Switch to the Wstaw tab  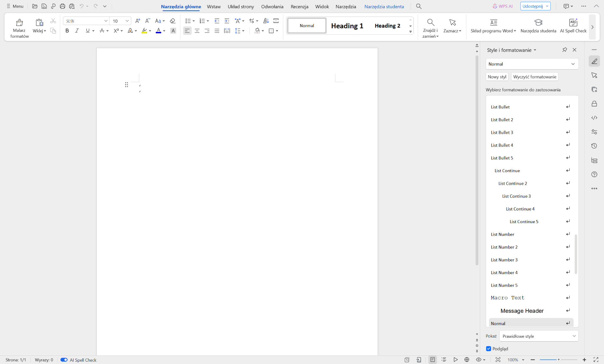click(x=214, y=6)
